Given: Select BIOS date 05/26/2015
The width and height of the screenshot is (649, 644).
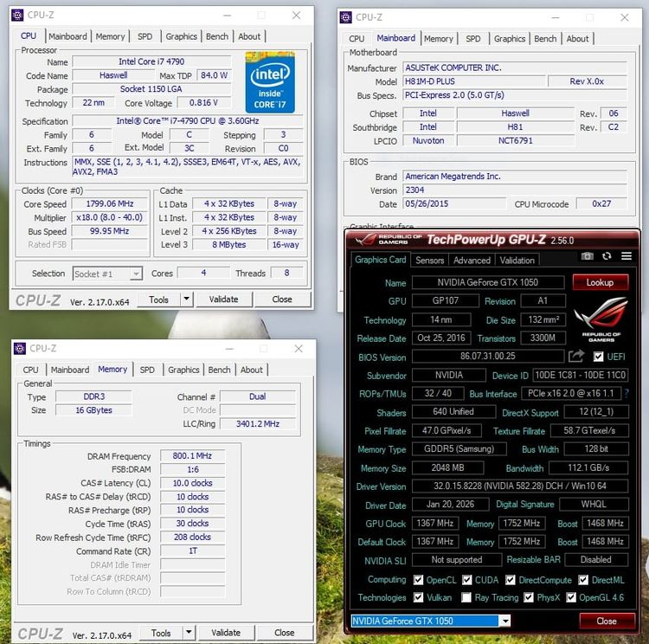Looking at the screenshot, I should (454, 203).
